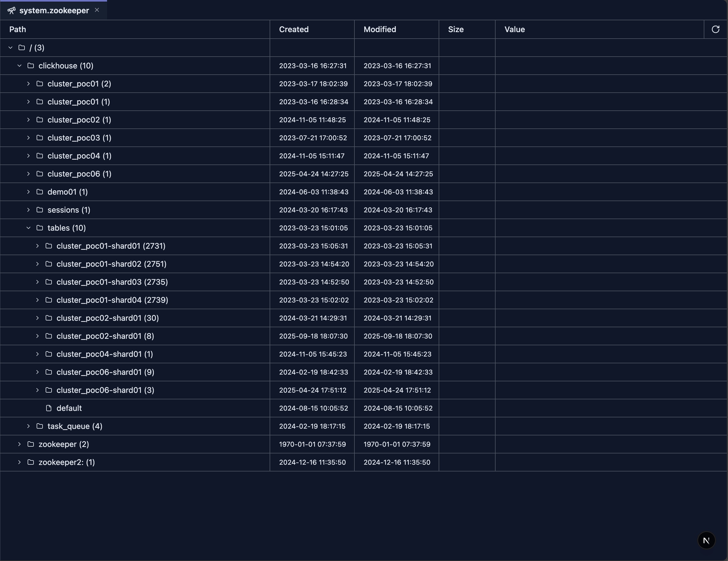Click the file icon next to default
Image resolution: width=728 pixels, height=561 pixels.
pos(49,408)
